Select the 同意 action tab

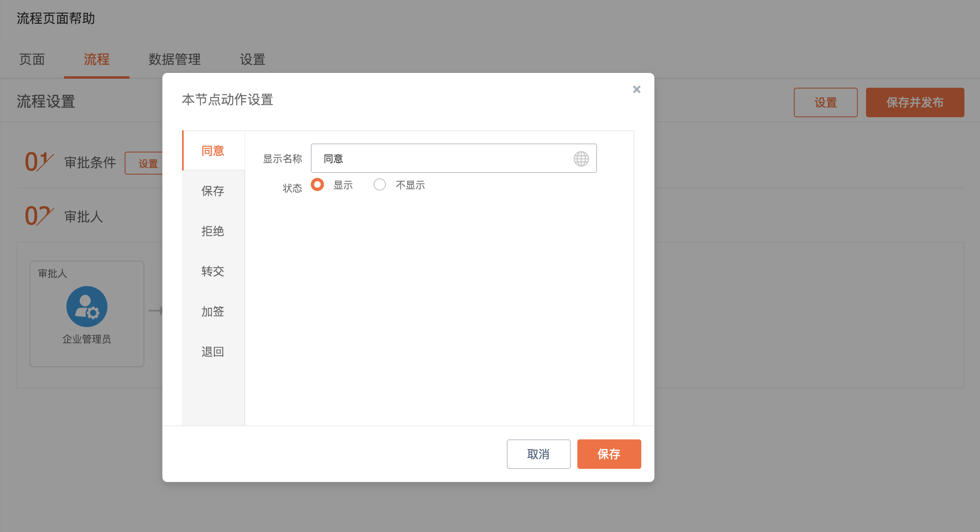(213, 151)
